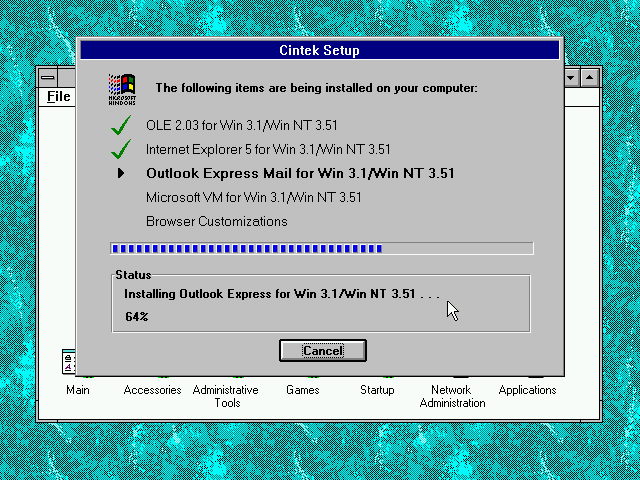Select the Browser Customizations item
This screenshot has height=480, width=640.
click(x=217, y=221)
